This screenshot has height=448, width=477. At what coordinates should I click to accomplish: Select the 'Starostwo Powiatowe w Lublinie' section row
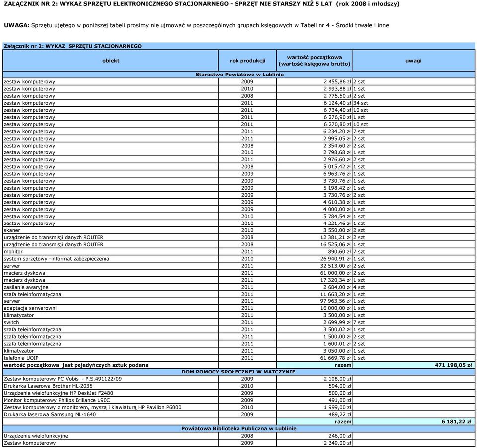[x=239, y=75]
